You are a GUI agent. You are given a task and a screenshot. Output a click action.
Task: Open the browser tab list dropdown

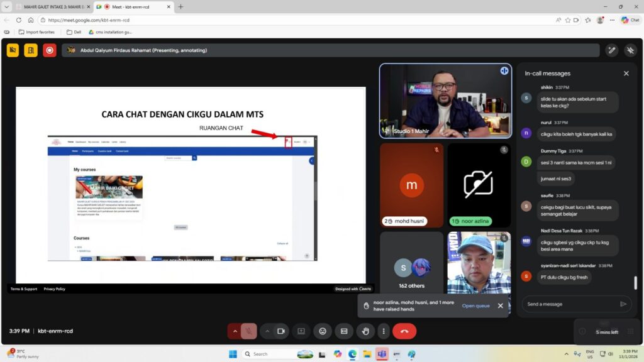pyautogui.click(x=7, y=7)
